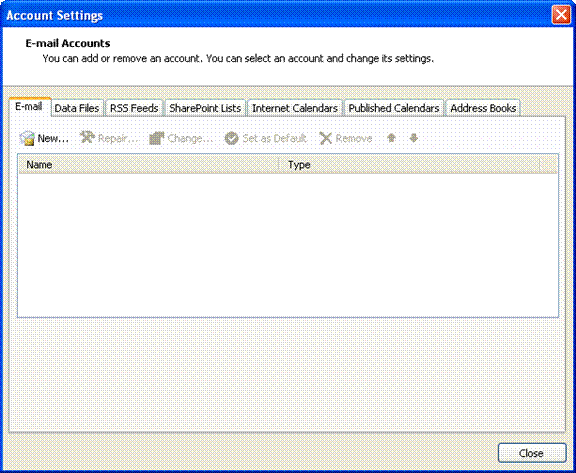Switch to the Published Calendars tab
Viewport: 576px width, 473px height.
pos(394,108)
